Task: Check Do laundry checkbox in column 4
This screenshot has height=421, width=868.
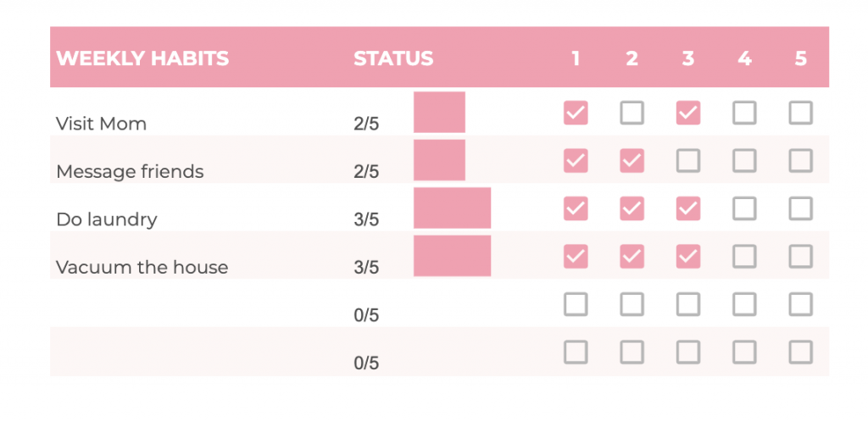Action: pos(744,208)
